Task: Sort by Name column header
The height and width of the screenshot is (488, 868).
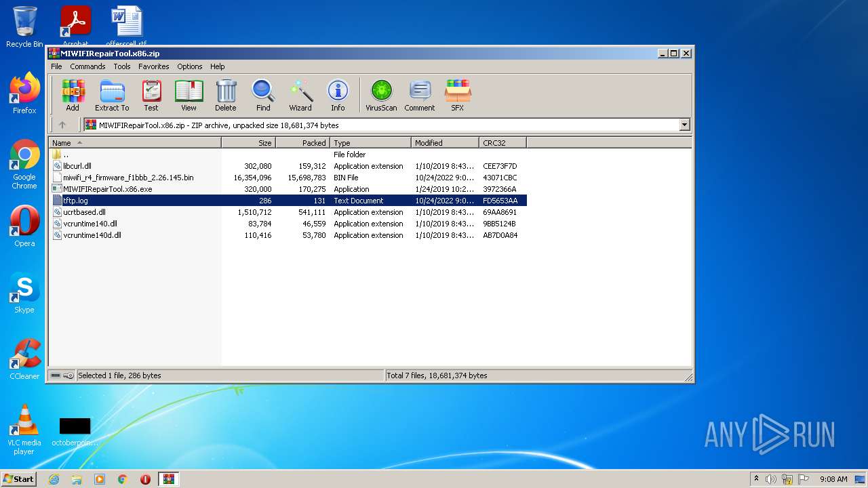Action: pos(135,142)
